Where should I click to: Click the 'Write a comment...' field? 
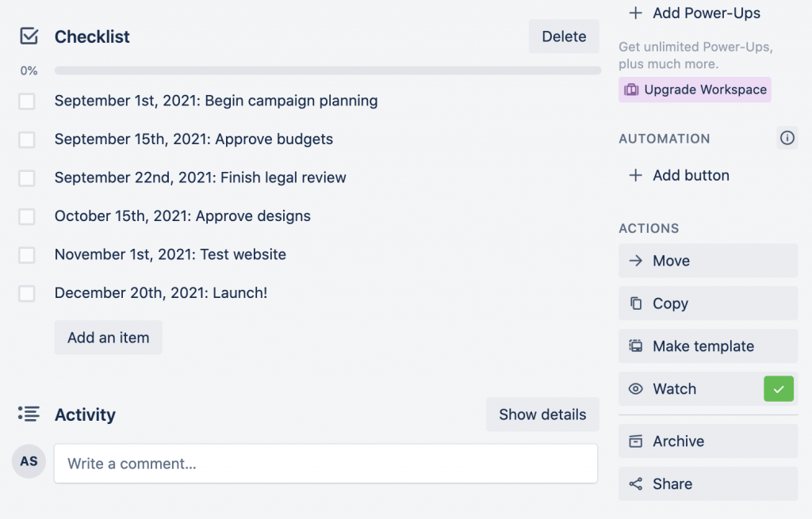326,463
